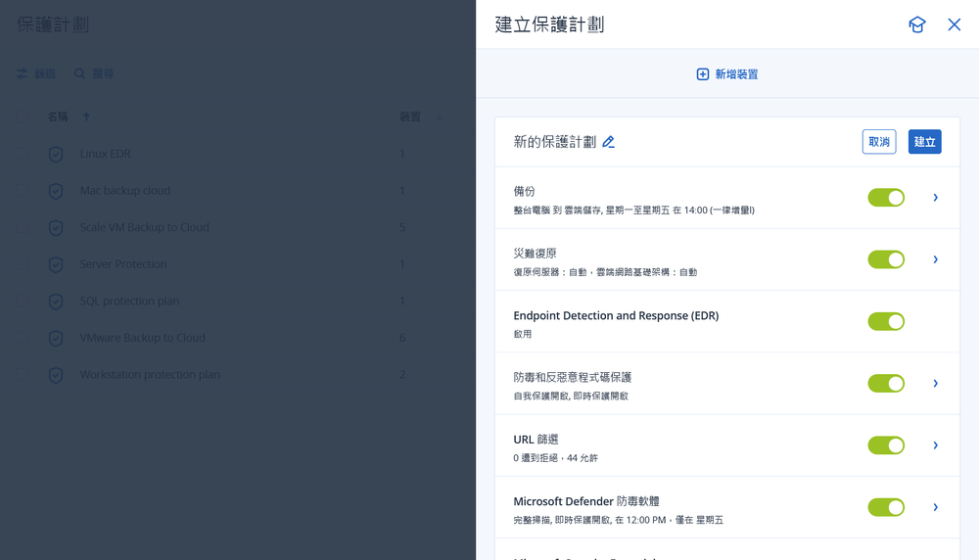Close the 建立保護計劃 panel
This screenshot has height=560, width=979.
pos(955,24)
